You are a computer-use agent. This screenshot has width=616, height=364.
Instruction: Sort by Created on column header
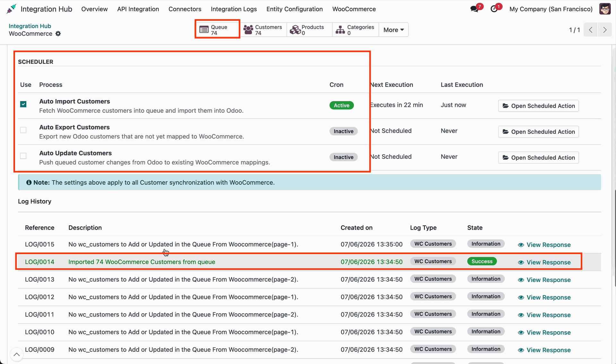[356, 228]
